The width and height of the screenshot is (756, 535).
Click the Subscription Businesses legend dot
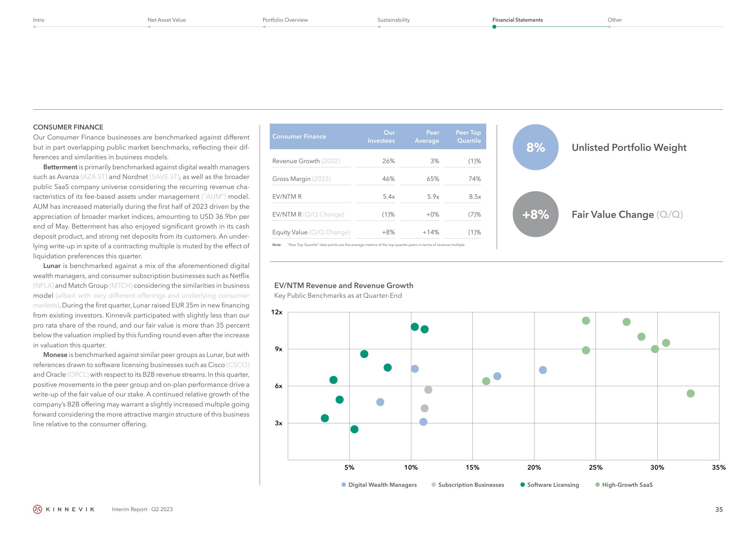click(434, 485)
